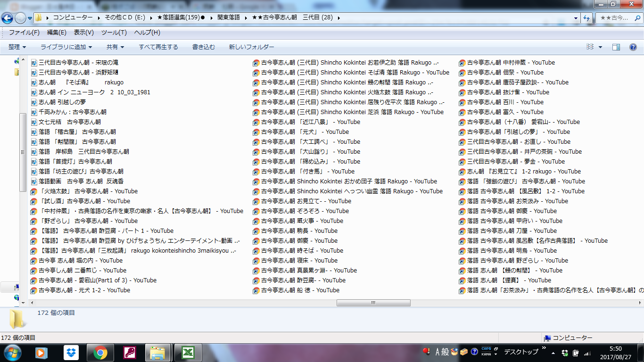Open the Windows Start button
This screenshot has width=644, height=362.
point(12,352)
